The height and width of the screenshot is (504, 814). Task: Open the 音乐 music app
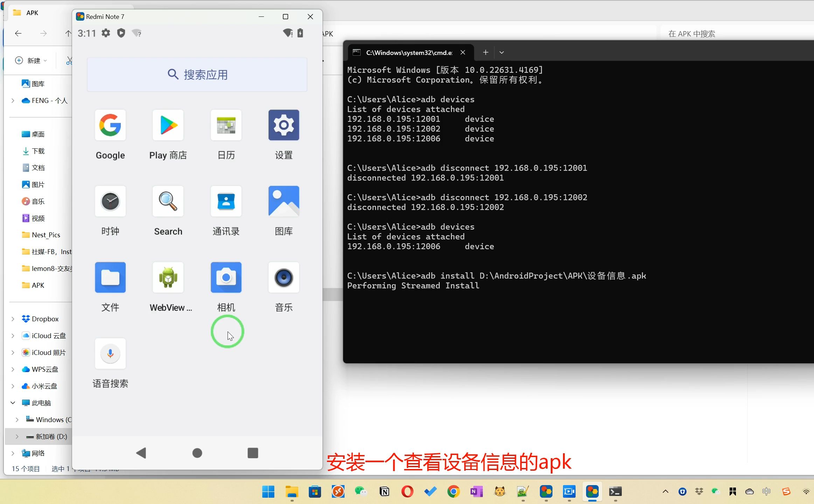pyautogui.click(x=284, y=277)
